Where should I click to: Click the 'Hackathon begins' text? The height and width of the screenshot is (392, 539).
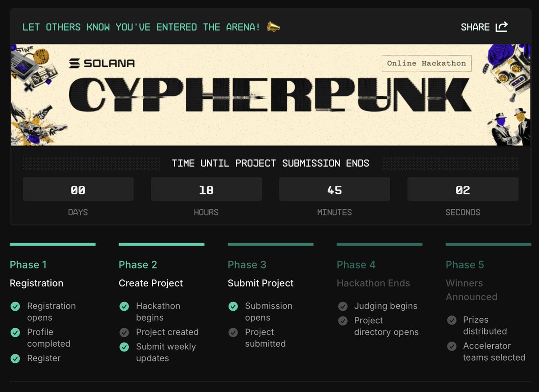(x=158, y=312)
